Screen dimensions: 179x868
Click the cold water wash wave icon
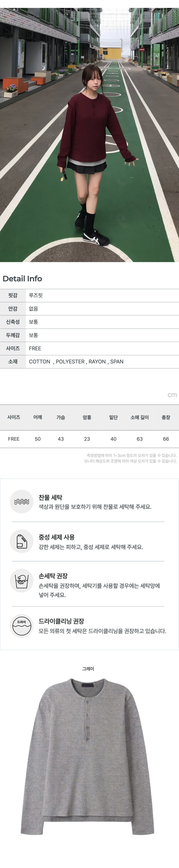tap(21, 501)
